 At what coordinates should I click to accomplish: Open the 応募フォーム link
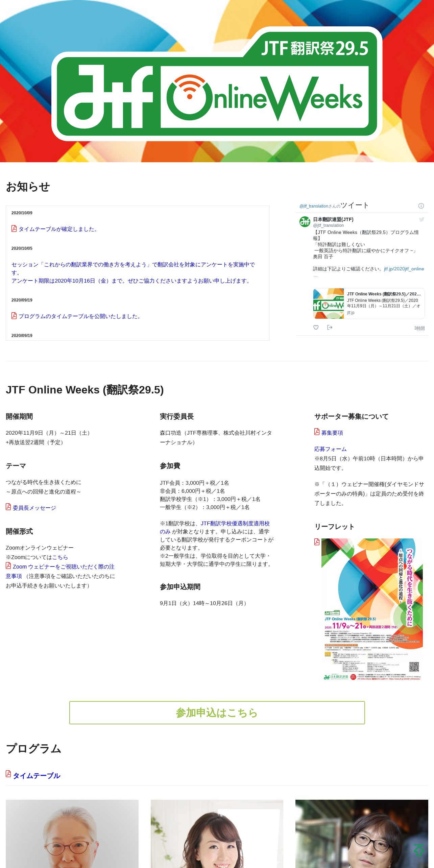(x=330, y=449)
